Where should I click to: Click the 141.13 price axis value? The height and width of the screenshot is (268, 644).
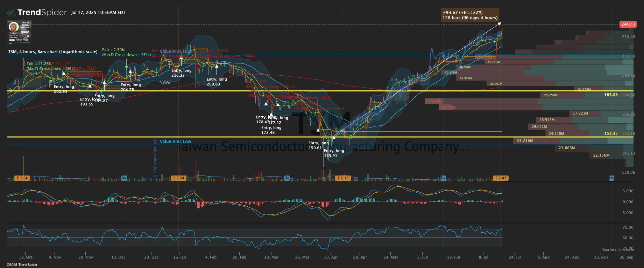[x=628, y=153]
